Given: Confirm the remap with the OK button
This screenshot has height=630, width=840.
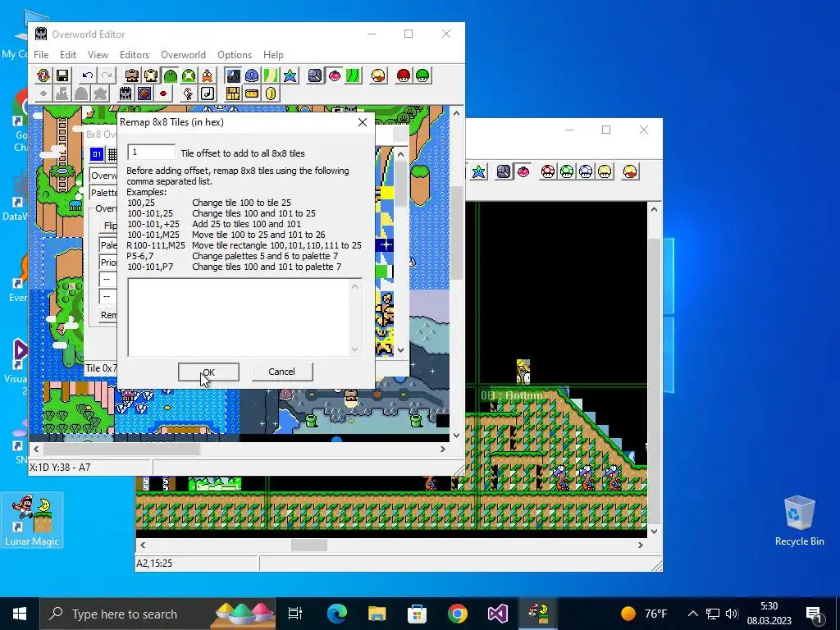Looking at the screenshot, I should (x=208, y=372).
